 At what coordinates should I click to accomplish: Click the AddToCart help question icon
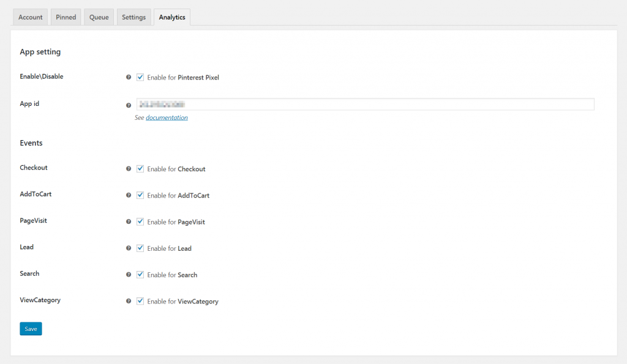[129, 195]
